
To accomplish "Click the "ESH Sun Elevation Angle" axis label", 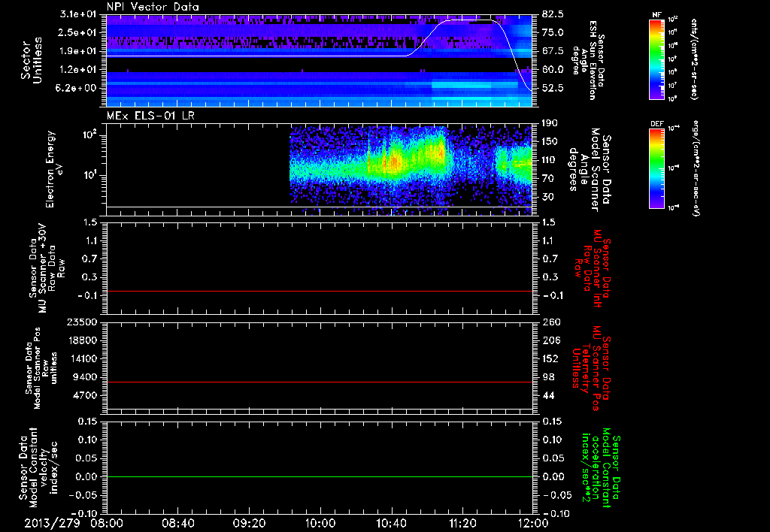I will [590, 60].
